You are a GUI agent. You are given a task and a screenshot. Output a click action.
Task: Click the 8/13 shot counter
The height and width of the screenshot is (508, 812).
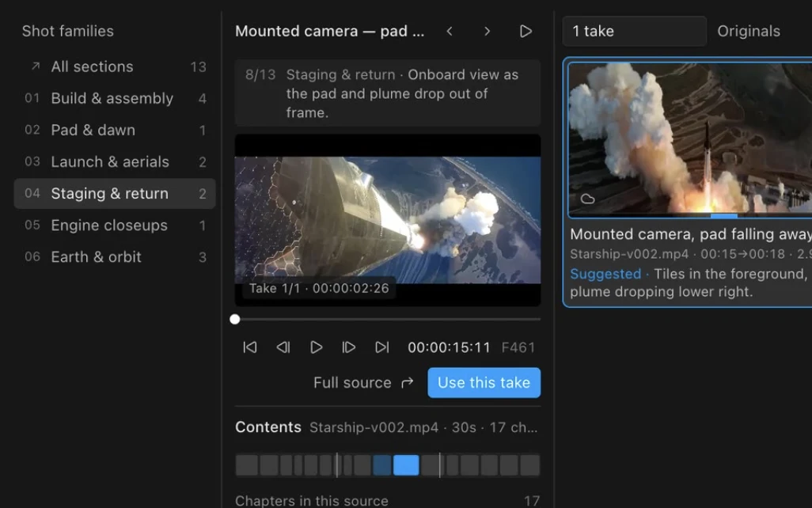coord(260,74)
